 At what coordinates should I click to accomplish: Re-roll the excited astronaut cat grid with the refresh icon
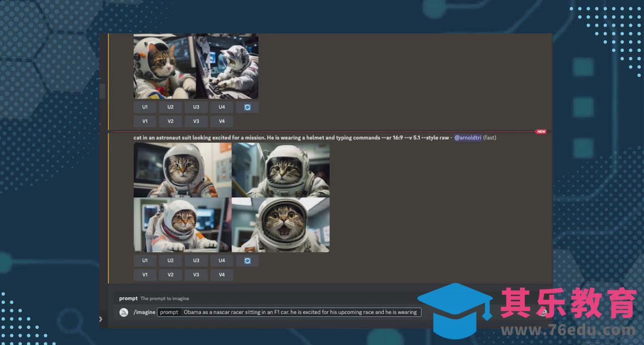(247, 261)
